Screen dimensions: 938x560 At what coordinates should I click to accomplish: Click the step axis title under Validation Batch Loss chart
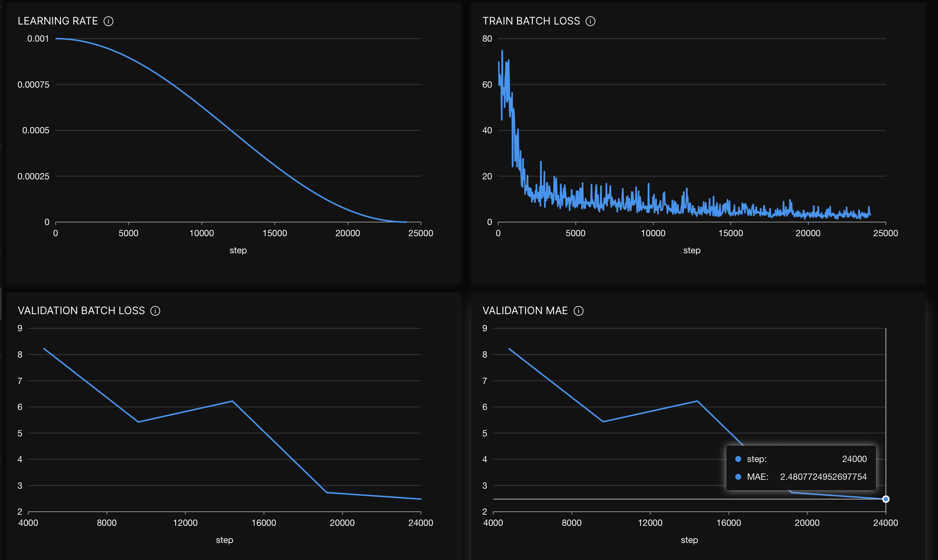click(x=225, y=540)
